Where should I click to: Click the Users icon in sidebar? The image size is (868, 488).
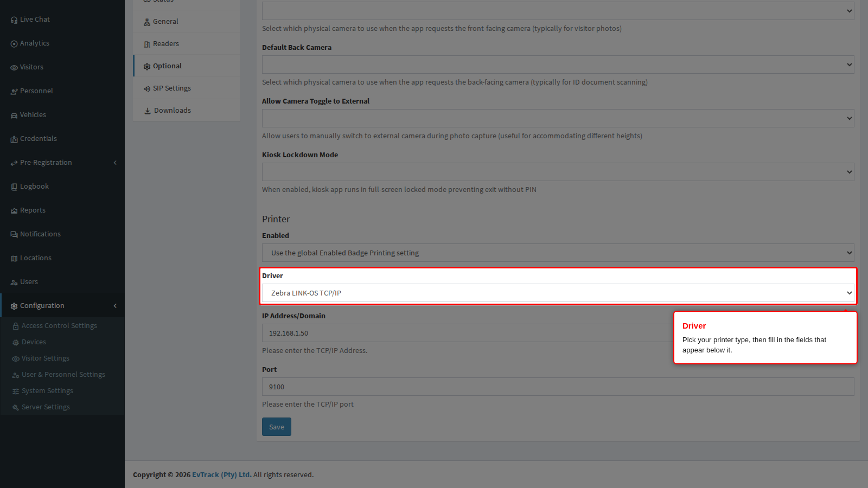[14, 282]
